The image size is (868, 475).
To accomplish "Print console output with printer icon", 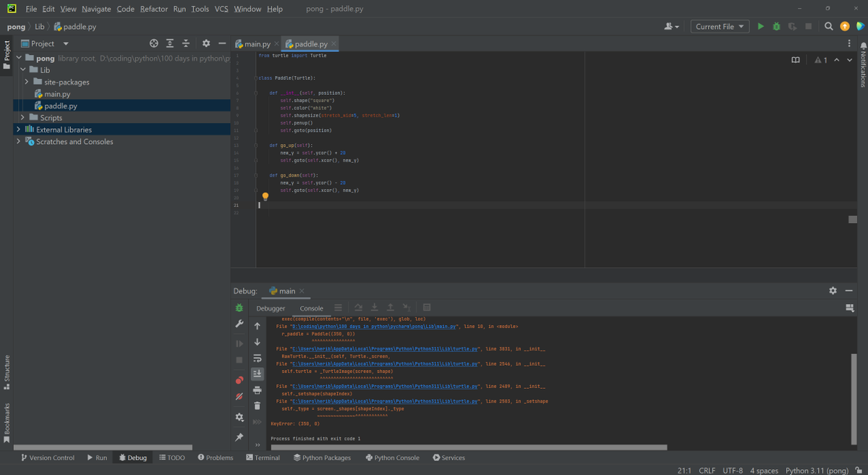I will 257,390.
